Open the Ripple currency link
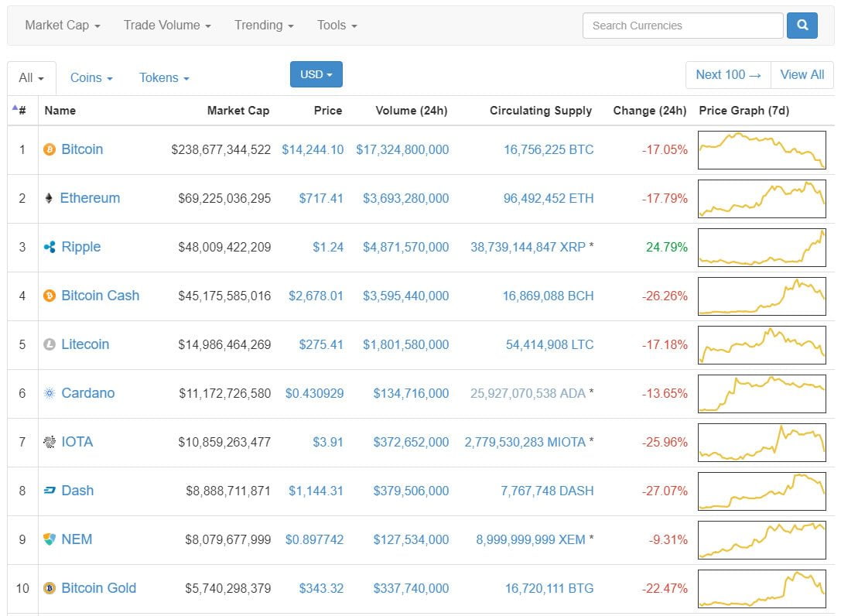This screenshot has height=616, width=841. pos(81,247)
